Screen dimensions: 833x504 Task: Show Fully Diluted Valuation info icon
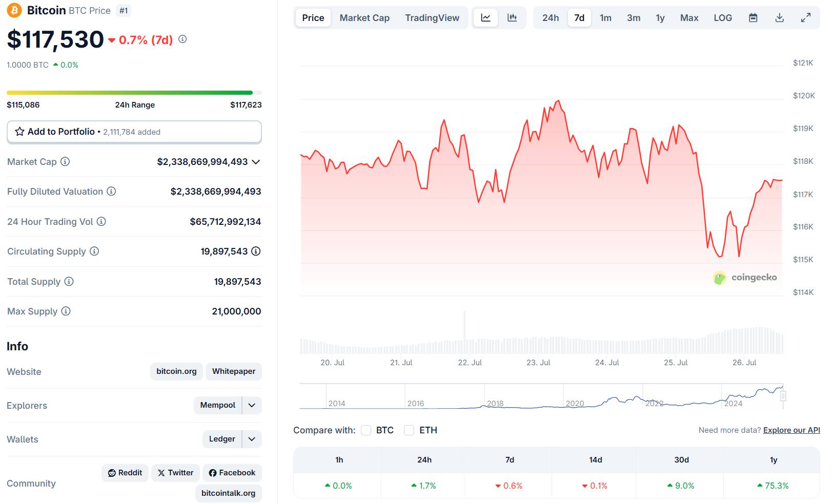coord(111,191)
